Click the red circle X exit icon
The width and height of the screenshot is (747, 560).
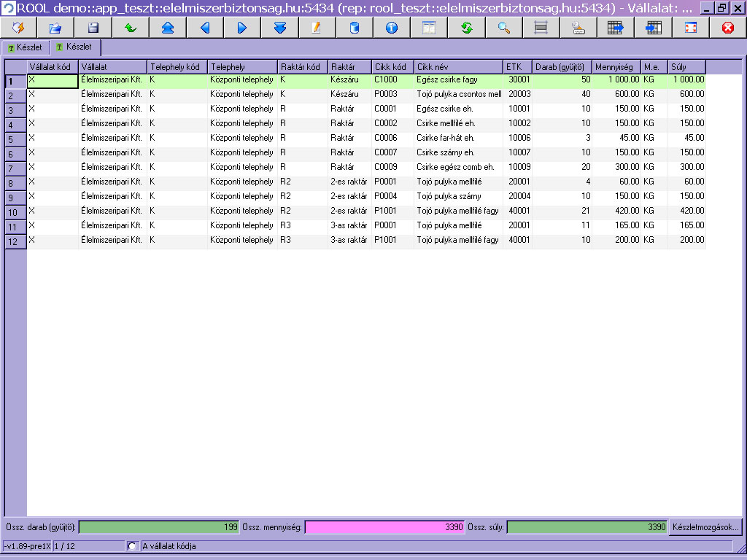(727, 28)
